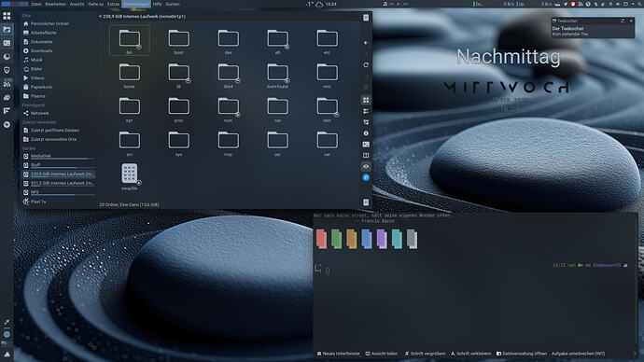Select Netzwerk in places sidebar
Viewport: 644px width, 362px height.
(36, 113)
